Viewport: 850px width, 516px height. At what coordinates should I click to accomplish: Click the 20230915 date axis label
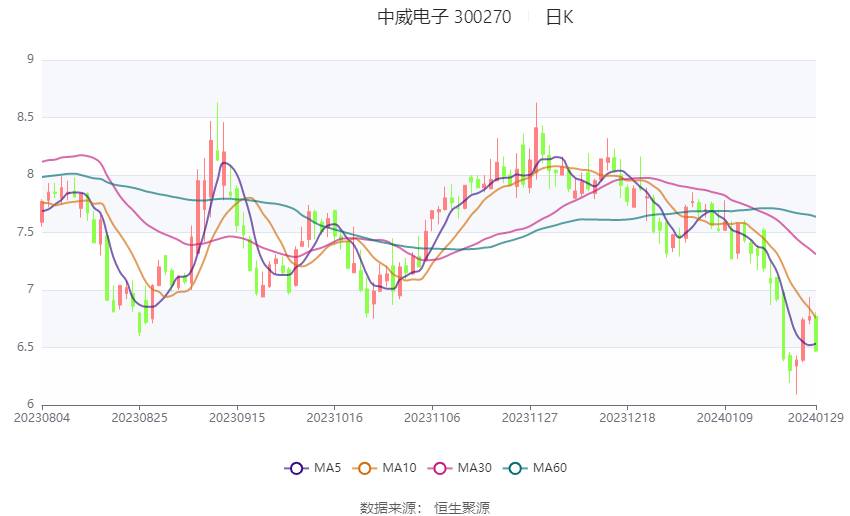click(237, 418)
